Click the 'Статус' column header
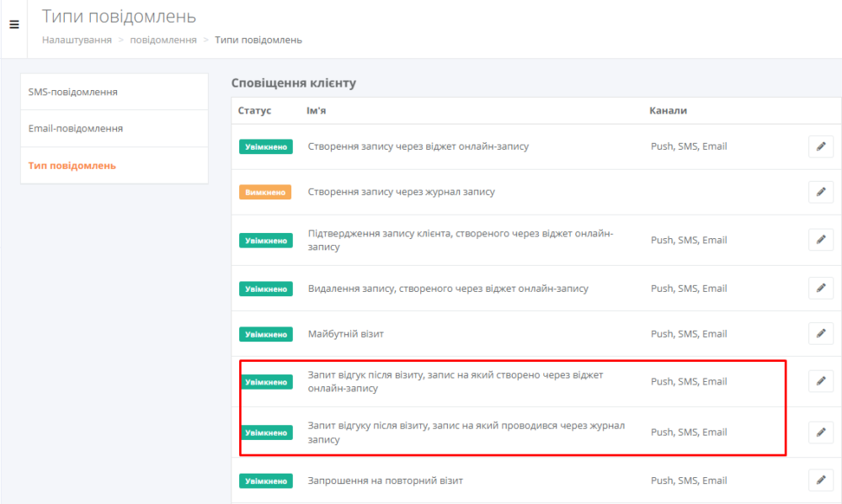Image resolution: width=842 pixels, height=504 pixels. [254, 110]
